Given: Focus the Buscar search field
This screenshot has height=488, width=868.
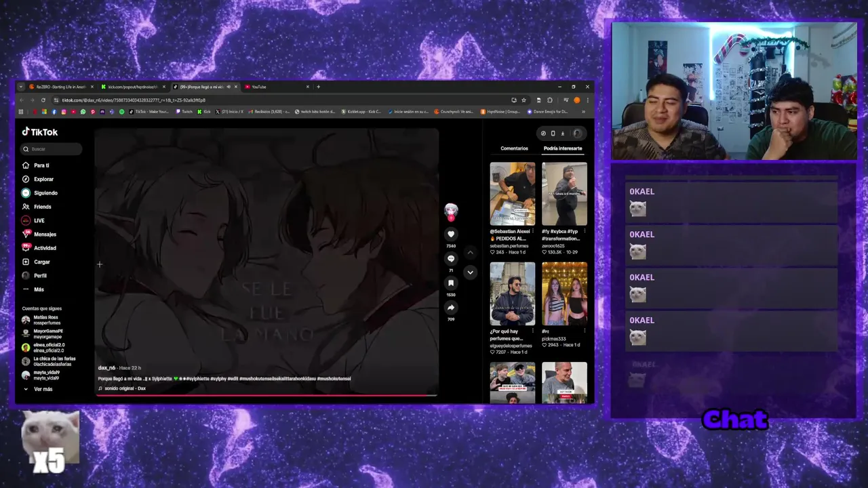Looking at the screenshot, I should pyautogui.click(x=52, y=149).
